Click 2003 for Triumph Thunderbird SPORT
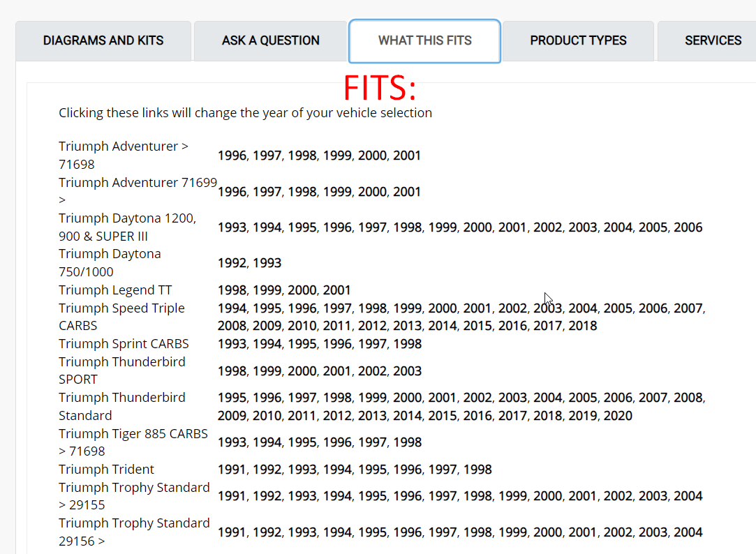 tap(407, 371)
